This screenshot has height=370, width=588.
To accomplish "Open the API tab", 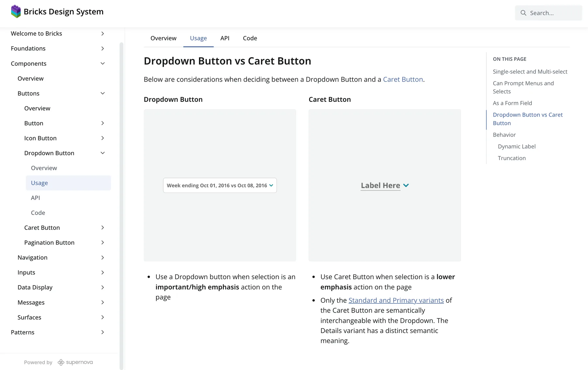I will (225, 38).
